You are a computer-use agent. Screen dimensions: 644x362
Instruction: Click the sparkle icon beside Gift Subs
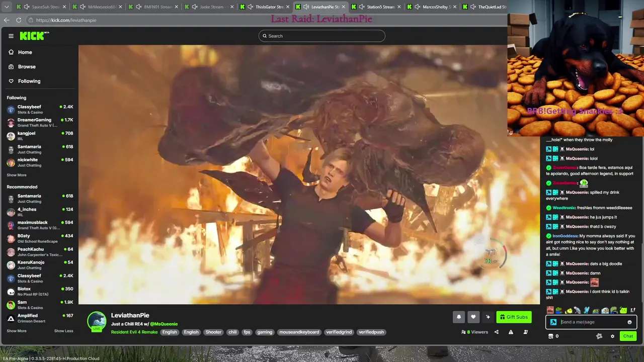pyautogui.click(x=488, y=317)
